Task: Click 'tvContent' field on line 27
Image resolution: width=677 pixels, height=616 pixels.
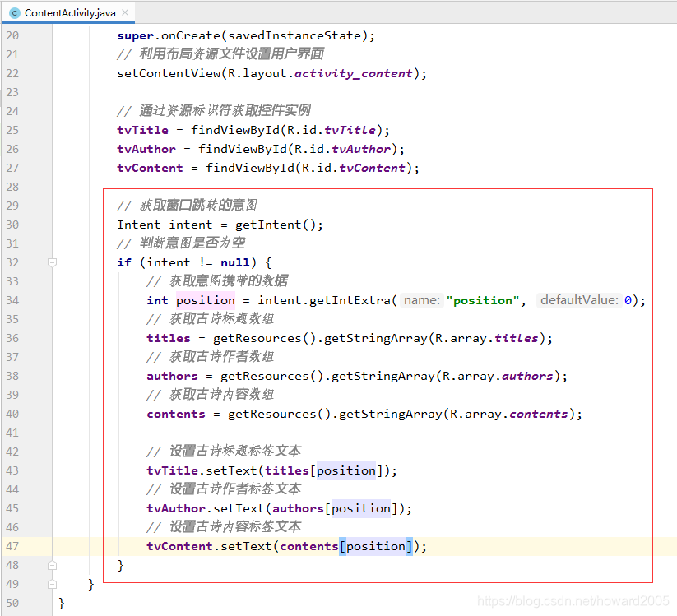Action: point(150,168)
